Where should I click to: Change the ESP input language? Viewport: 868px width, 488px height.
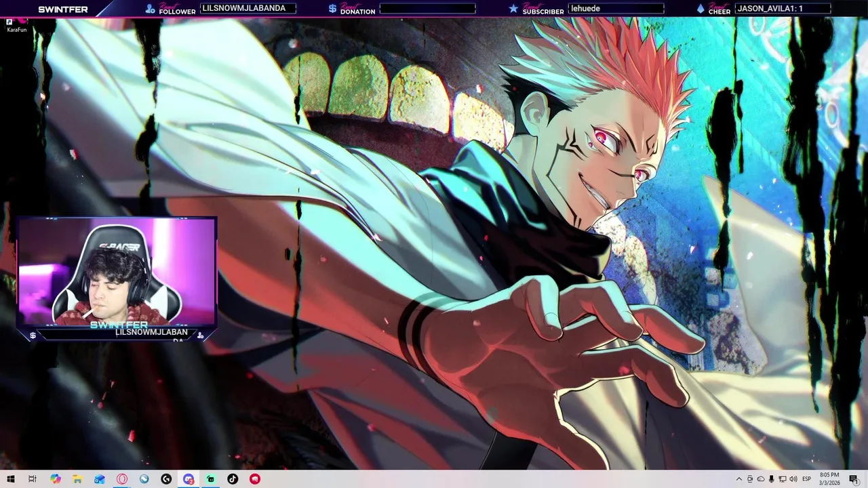[x=807, y=479]
